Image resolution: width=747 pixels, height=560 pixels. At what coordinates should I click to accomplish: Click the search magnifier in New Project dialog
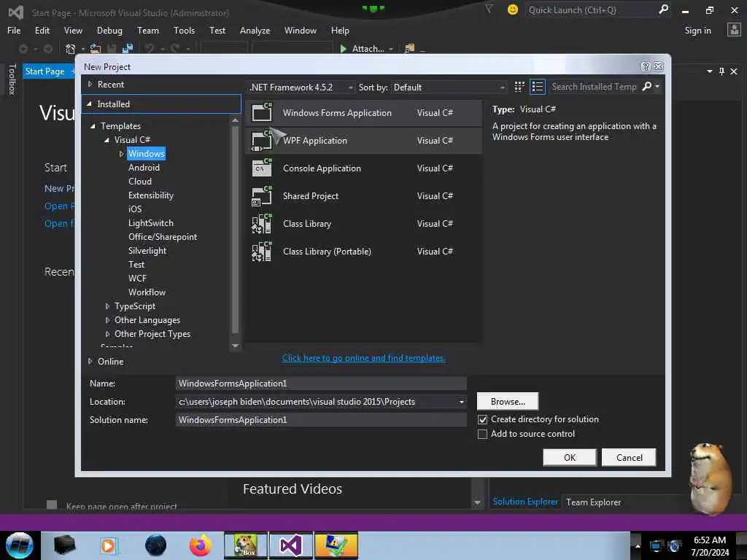pyautogui.click(x=647, y=86)
